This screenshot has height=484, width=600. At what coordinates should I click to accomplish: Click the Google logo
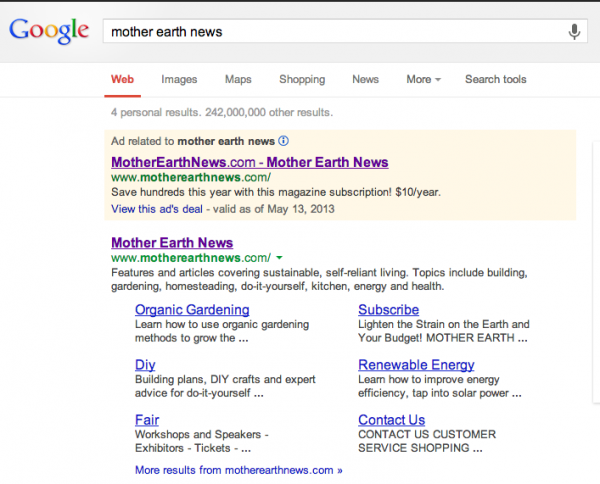49,31
